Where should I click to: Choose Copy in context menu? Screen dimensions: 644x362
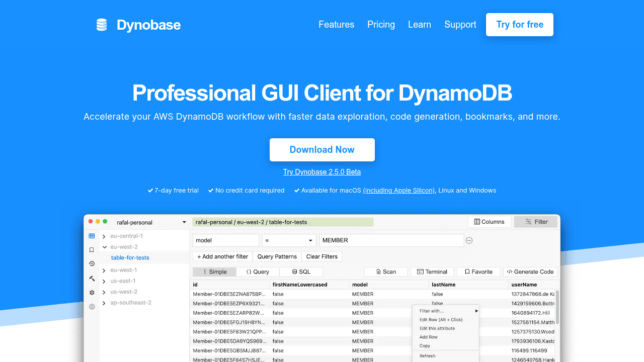click(446, 345)
